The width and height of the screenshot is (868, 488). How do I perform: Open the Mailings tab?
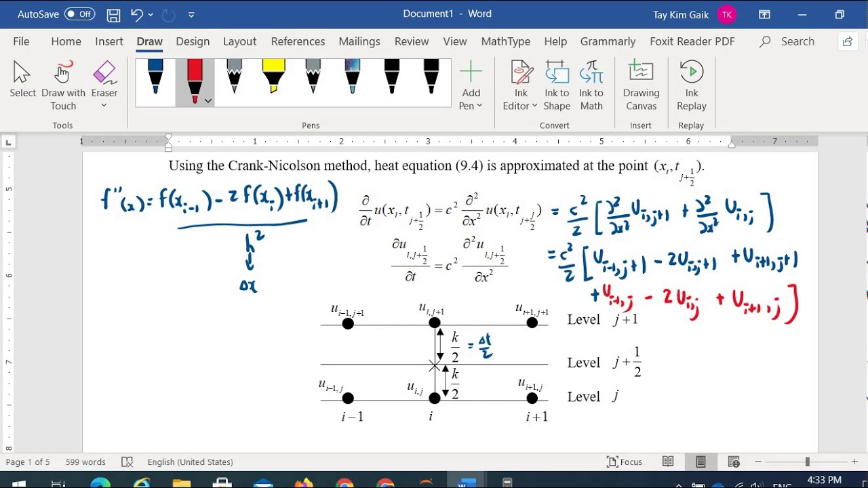pos(359,41)
